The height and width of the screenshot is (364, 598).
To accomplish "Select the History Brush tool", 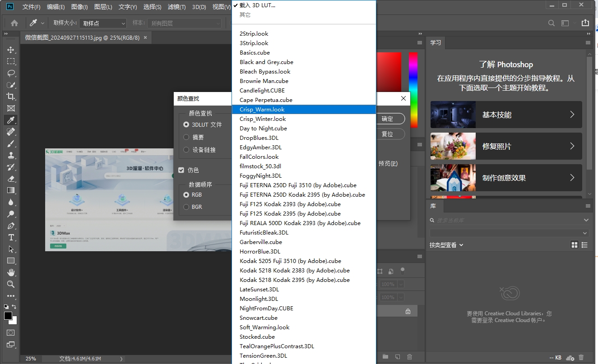I will [11, 167].
